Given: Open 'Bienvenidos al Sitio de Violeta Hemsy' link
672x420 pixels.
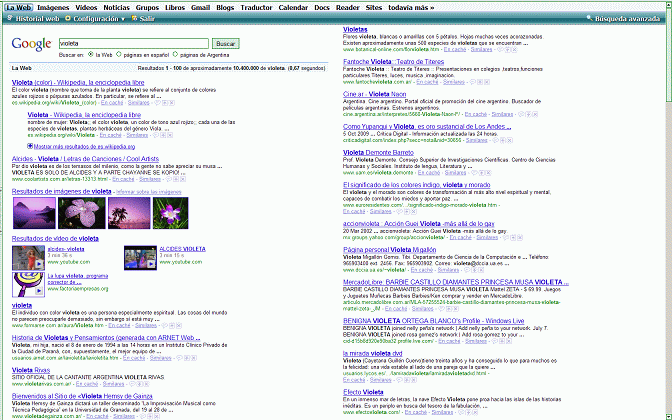Looking at the screenshot, I should coord(82,396).
